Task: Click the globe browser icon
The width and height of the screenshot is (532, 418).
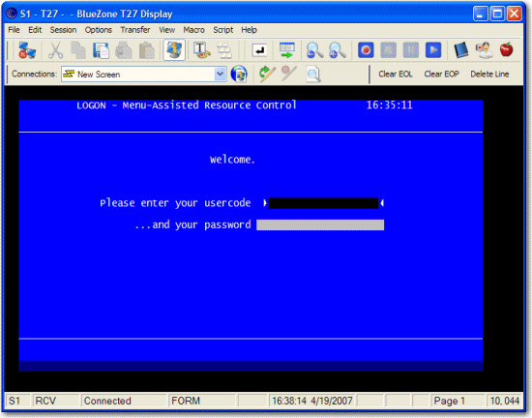Action: pyautogui.click(x=239, y=74)
